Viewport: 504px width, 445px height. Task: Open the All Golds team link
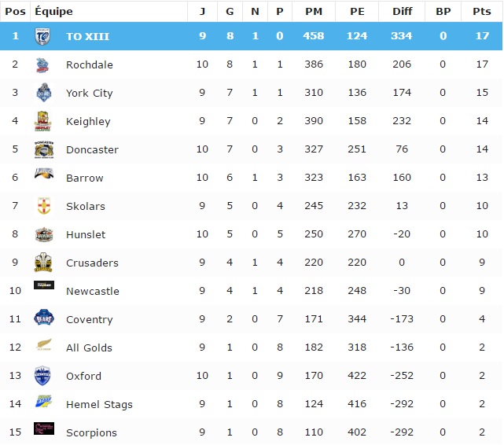point(89,348)
